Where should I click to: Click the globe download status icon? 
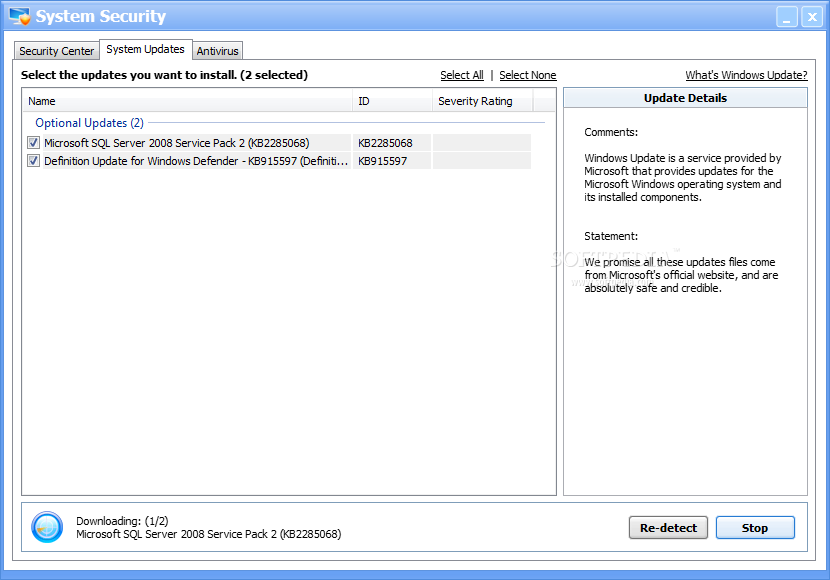point(47,527)
